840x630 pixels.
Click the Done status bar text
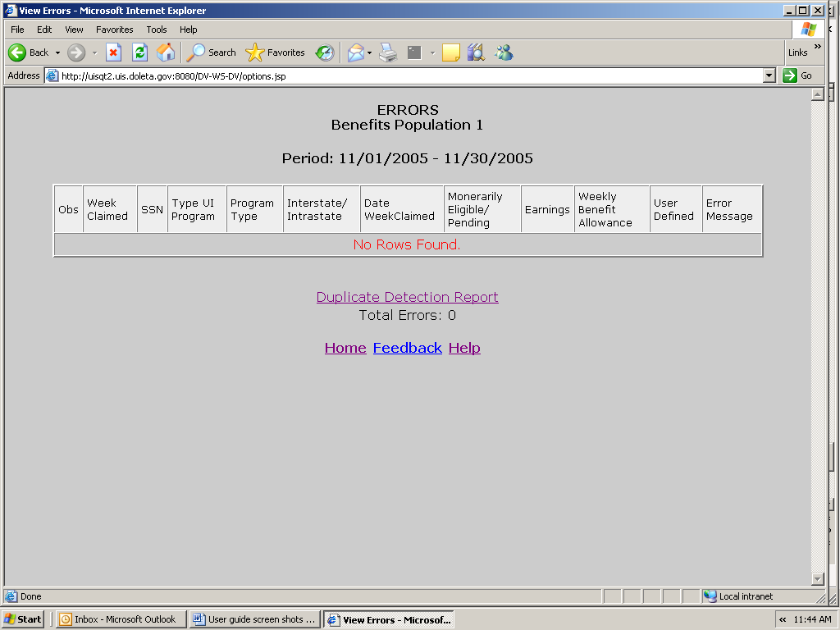pyautogui.click(x=30, y=596)
